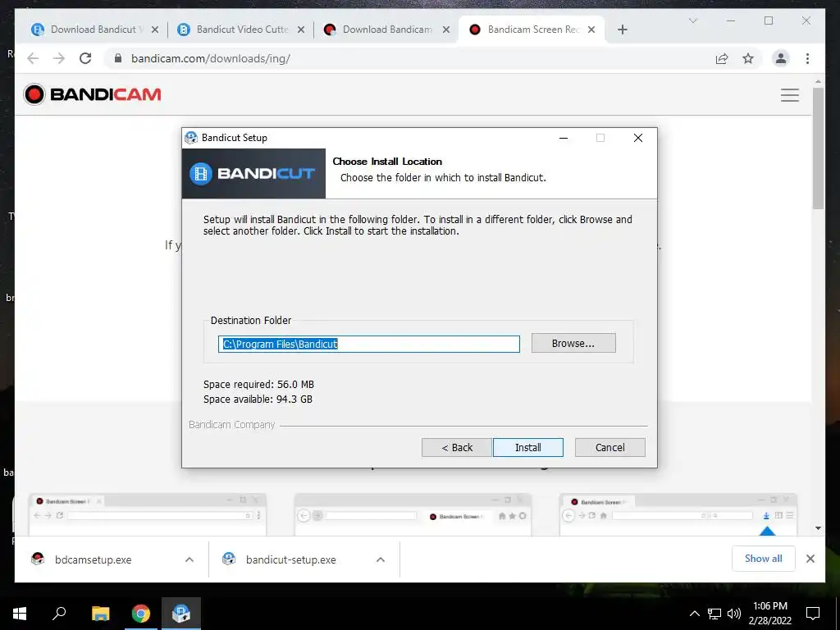Open Windows notification center
840x630 pixels.
813,614
